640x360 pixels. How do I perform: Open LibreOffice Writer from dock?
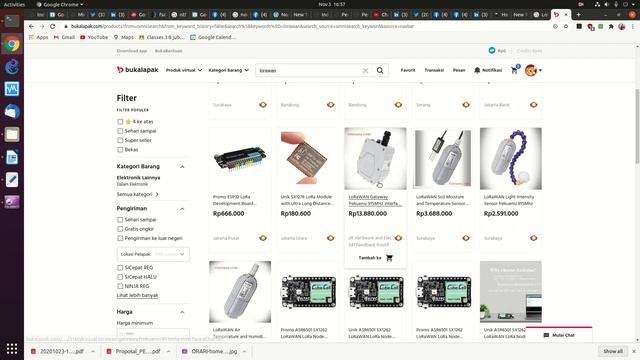(12, 157)
